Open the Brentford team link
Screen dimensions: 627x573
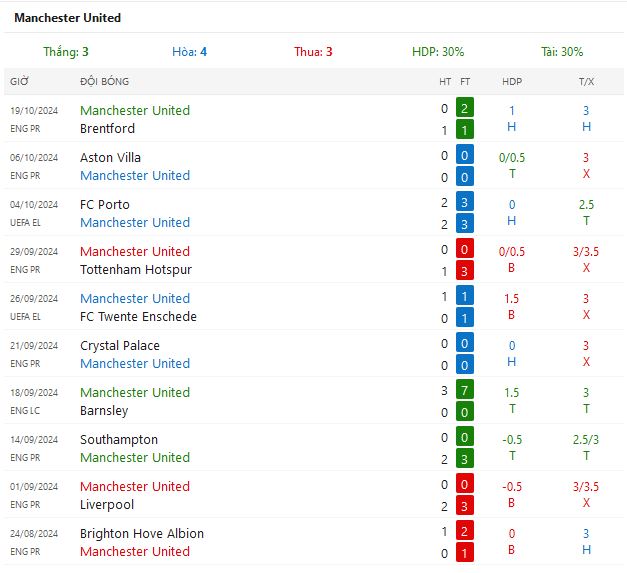pos(108,128)
